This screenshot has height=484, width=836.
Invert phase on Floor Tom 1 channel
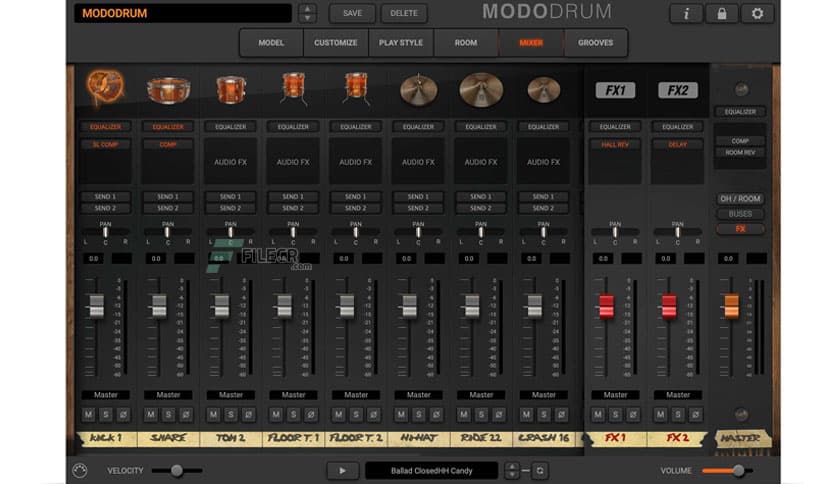311,414
